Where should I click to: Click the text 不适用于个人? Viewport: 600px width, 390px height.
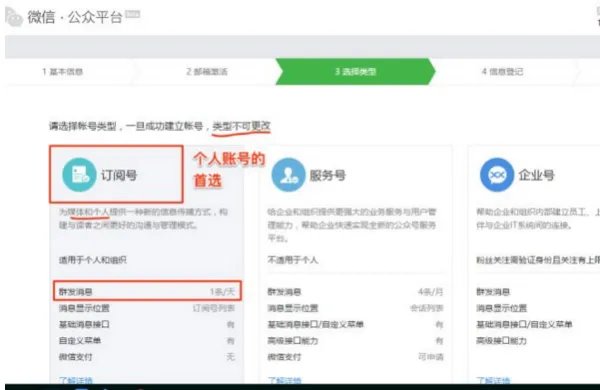point(292,260)
